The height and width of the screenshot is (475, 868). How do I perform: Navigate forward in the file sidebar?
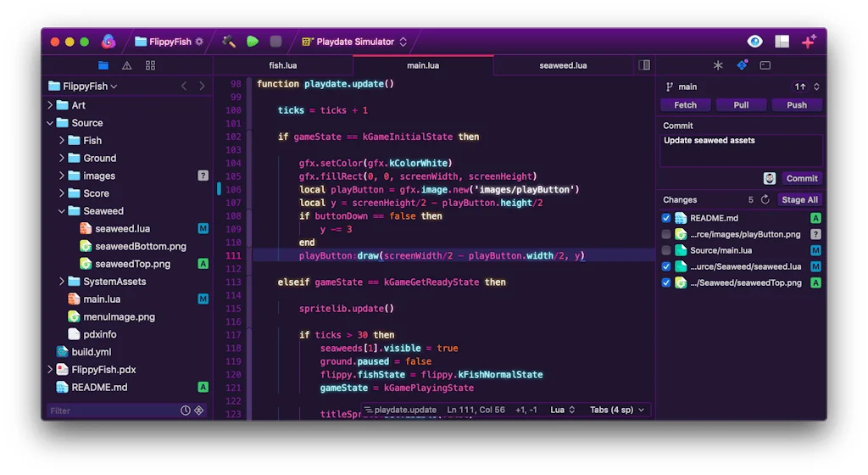tap(202, 87)
